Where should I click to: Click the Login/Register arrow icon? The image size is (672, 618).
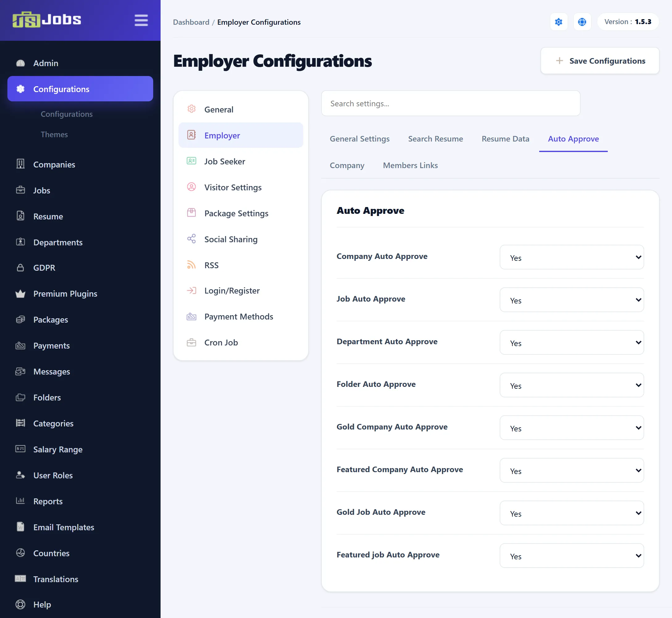191,290
